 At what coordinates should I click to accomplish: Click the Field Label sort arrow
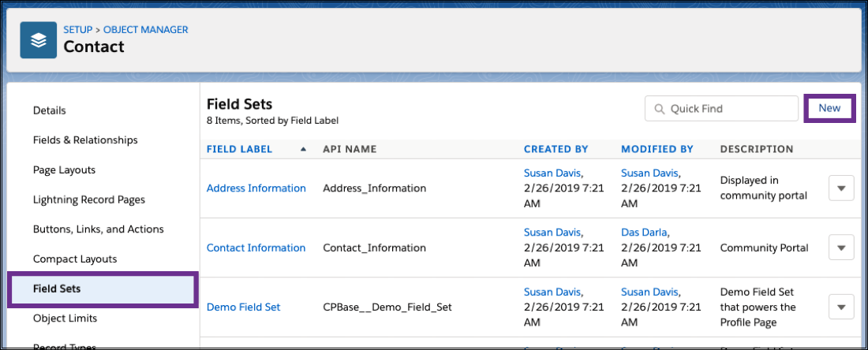click(x=303, y=149)
